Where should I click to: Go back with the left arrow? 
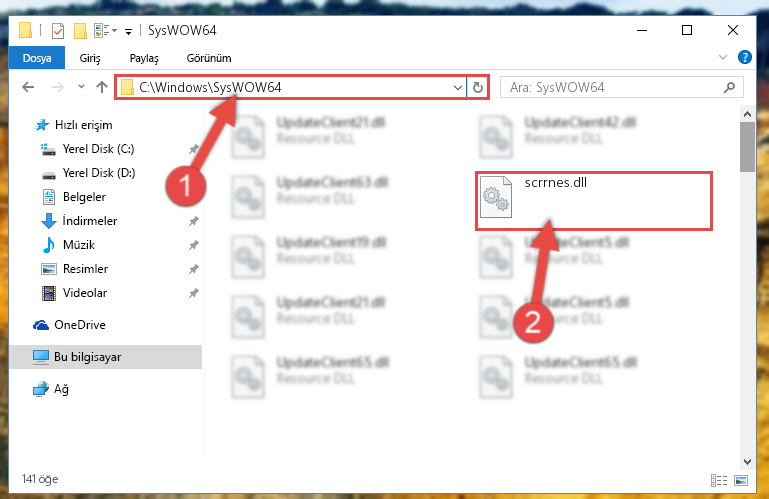point(28,87)
